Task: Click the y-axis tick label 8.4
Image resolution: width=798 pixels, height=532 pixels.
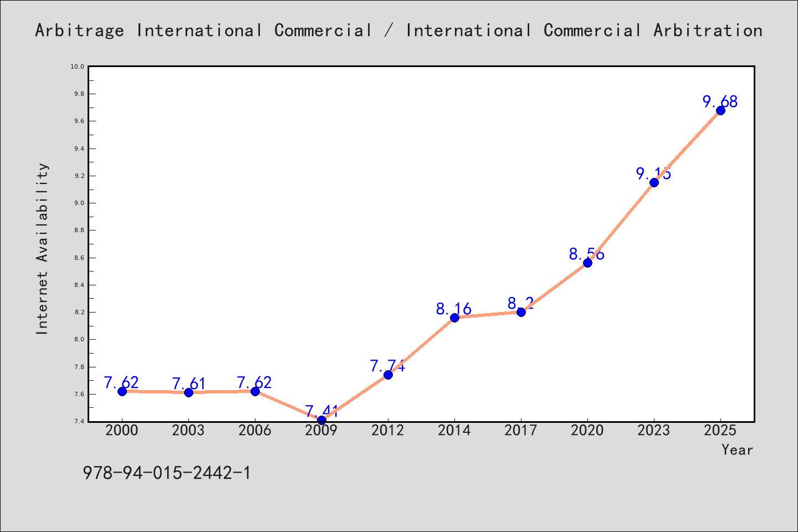Action: tap(79, 285)
